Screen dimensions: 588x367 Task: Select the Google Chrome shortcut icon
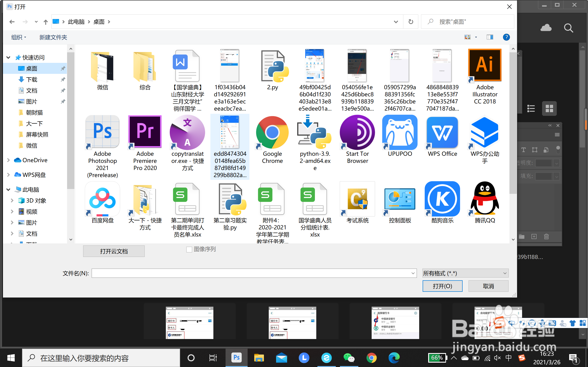[272, 133]
